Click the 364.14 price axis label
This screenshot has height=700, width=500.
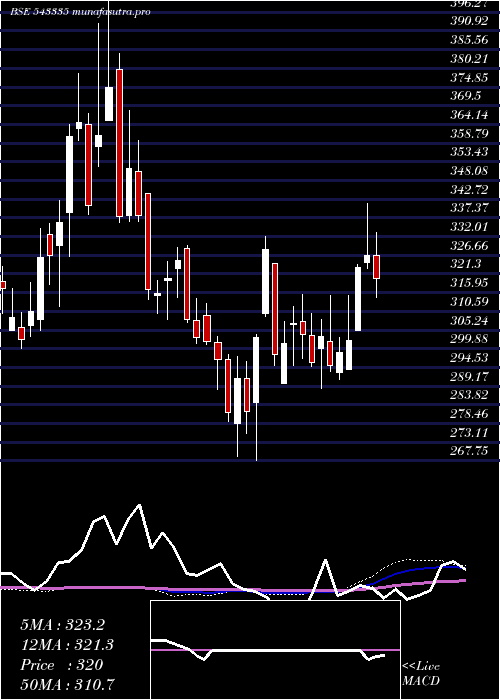pos(469,115)
